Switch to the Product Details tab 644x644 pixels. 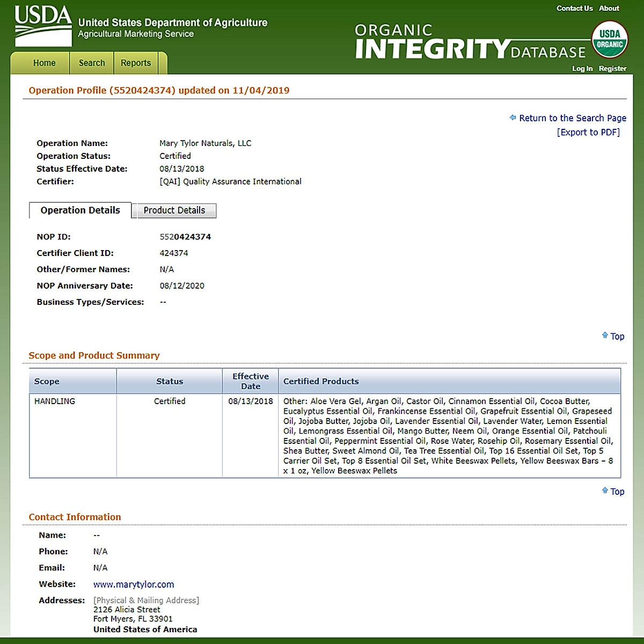pyautogui.click(x=174, y=210)
